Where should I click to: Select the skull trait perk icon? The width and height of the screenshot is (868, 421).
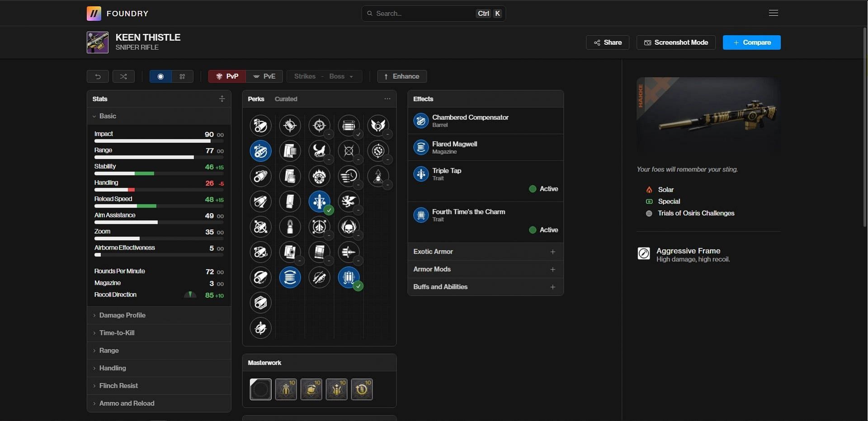click(x=349, y=227)
